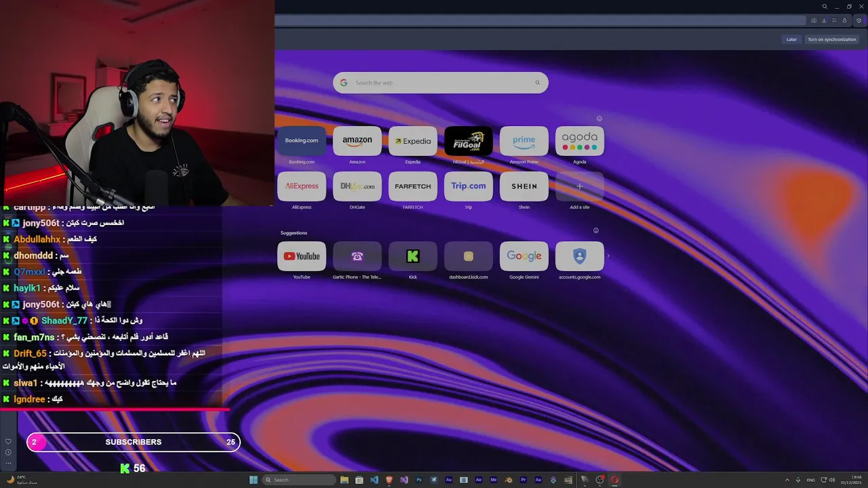This screenshot has width=868, height=488.
Task: Click the smiley icon above speed dial
Action: pyautogui.click(x=599, y=119)
